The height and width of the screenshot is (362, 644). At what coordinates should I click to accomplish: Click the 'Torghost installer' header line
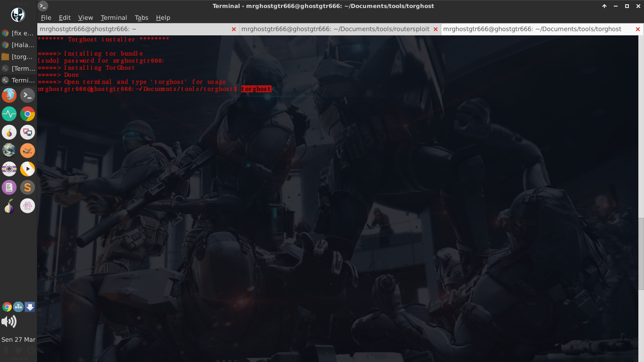click(103, 39)
